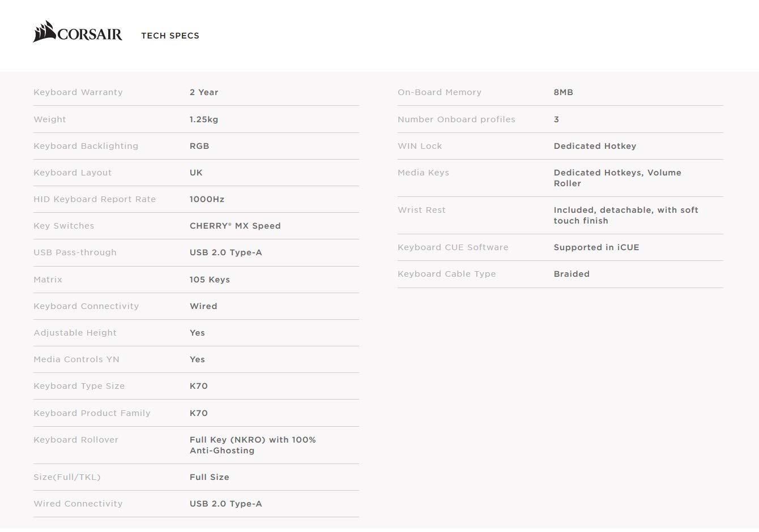Click the '1.25kg' weight value

coord(204,119)
